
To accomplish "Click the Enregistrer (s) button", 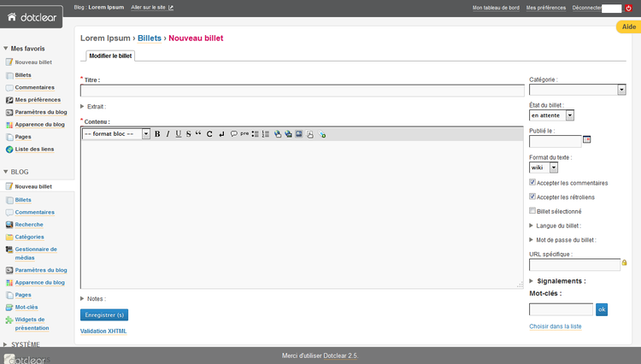I will click(x=104, y=314).
